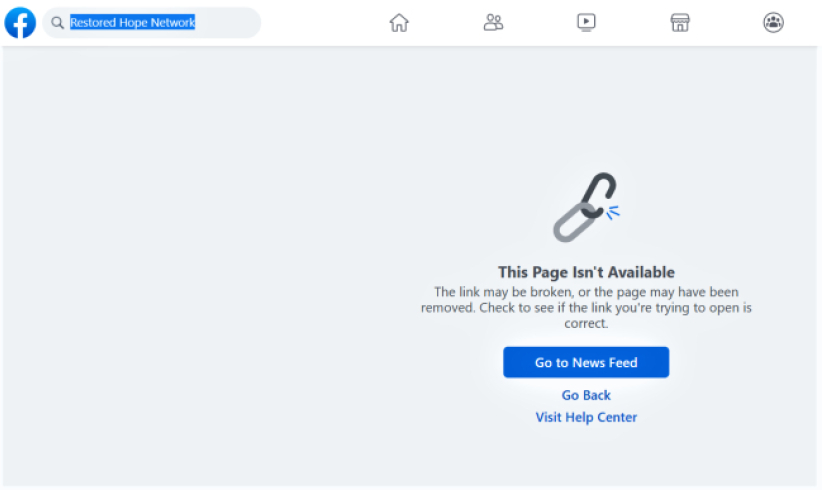Open the Watch video tab icon
822x490 pixels.
[587, 22]
